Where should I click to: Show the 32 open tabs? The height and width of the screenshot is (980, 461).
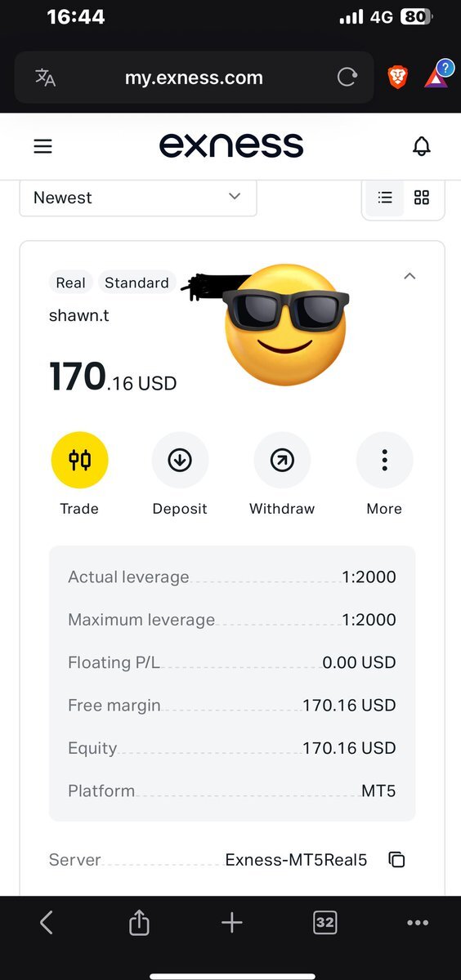pos(324,923)
